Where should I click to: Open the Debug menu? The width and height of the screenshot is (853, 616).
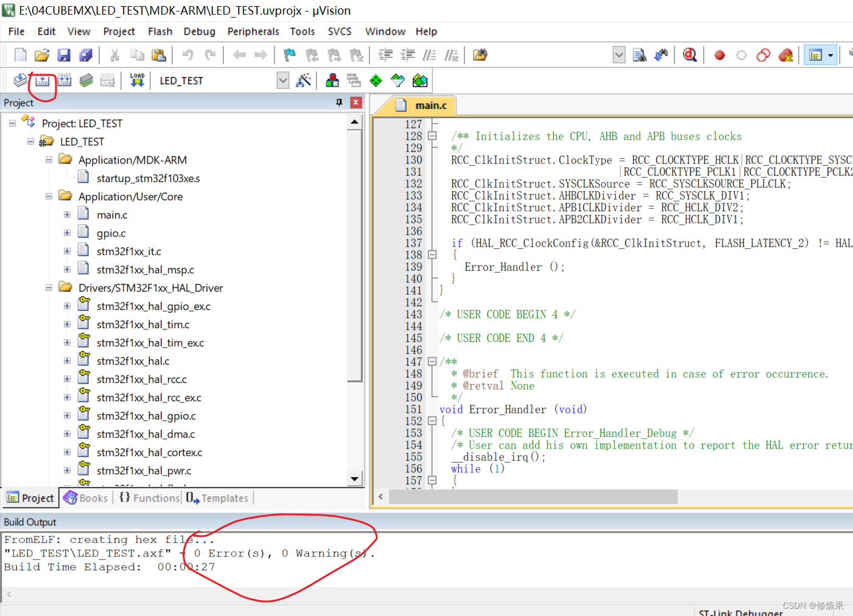[200, 32]
